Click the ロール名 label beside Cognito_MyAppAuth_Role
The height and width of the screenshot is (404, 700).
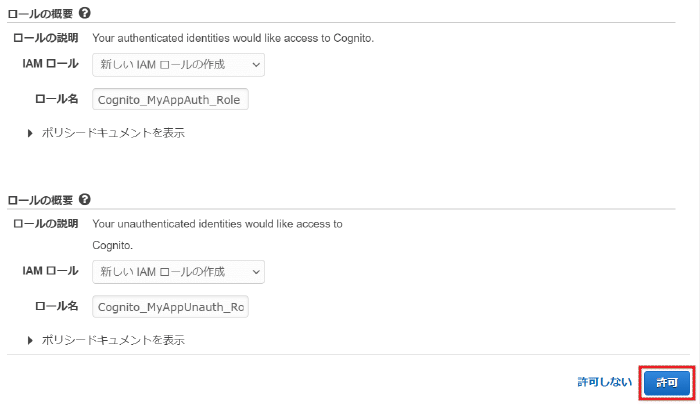[55, 100]
